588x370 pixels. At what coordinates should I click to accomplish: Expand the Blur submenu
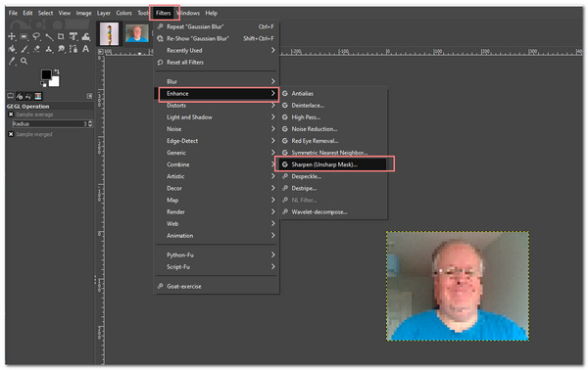point(217,81)
